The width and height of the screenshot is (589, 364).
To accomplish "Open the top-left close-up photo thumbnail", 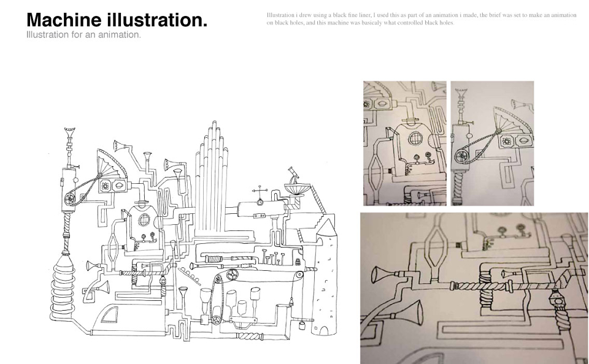I will coord(404,143).
